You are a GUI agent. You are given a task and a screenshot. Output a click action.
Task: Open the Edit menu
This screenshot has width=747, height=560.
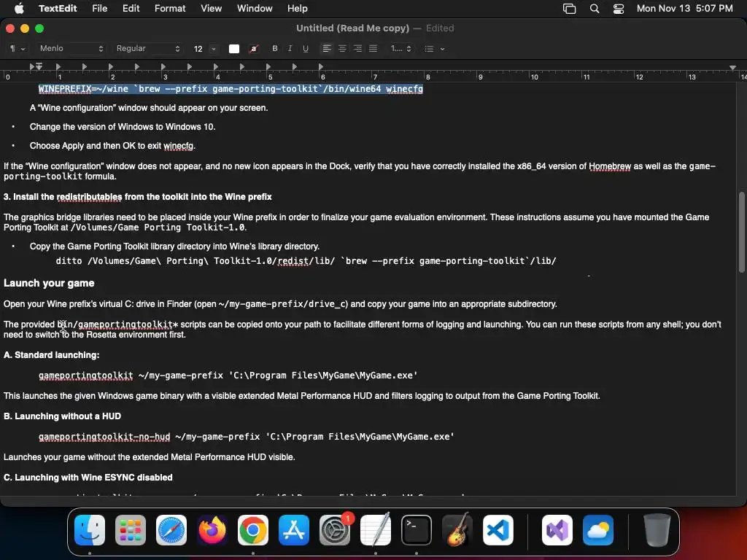click(131, 8)
